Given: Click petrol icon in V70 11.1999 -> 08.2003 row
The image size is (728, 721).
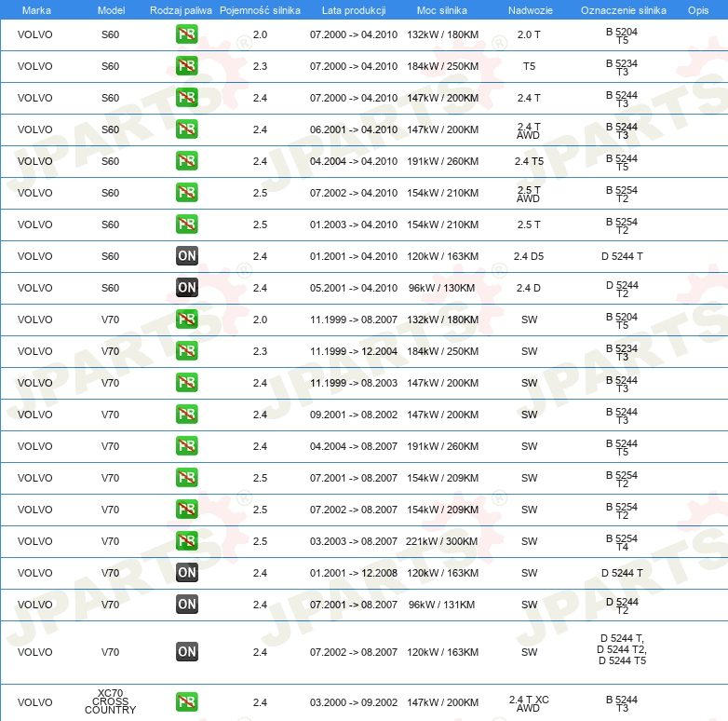Looking at the screenshot, I should click(187, 382).
